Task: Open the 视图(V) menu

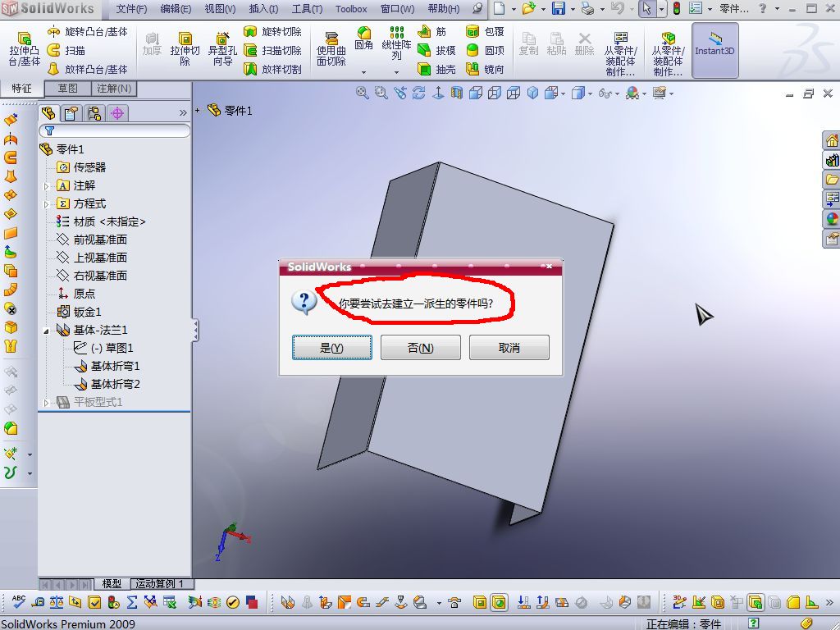Action: pyautogui.click(x=220, y=9)
